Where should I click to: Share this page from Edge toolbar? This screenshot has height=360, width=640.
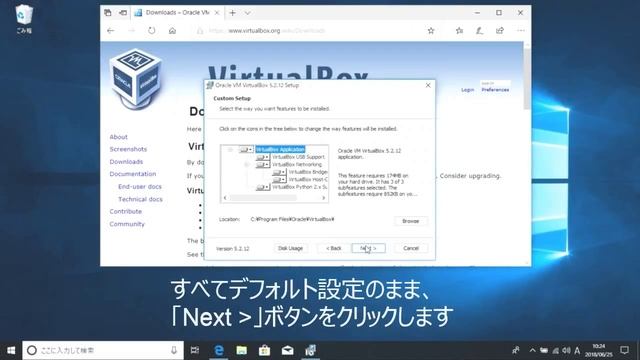(500, 31)
